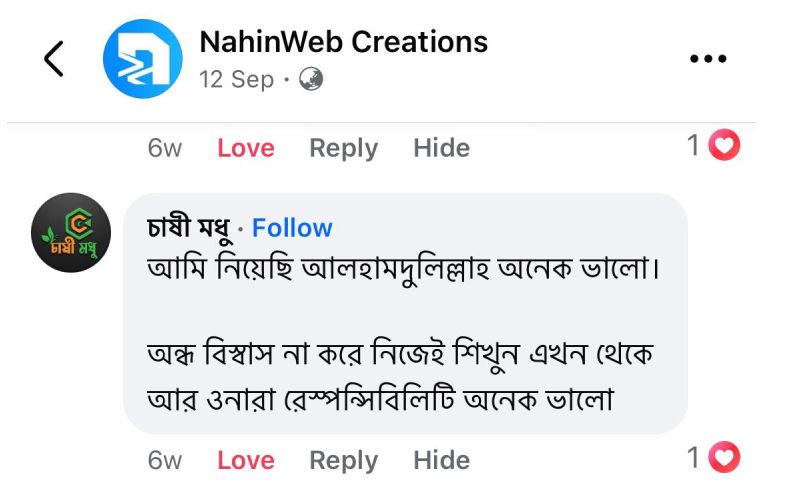
Task: Go back using the arrow icon
Action: pyautogui.click(x=54, y=59)
